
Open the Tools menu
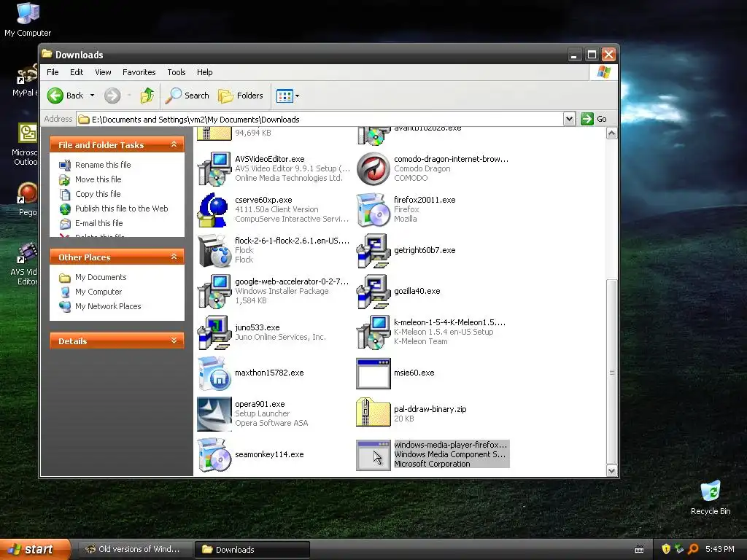(x=177, y=72)
